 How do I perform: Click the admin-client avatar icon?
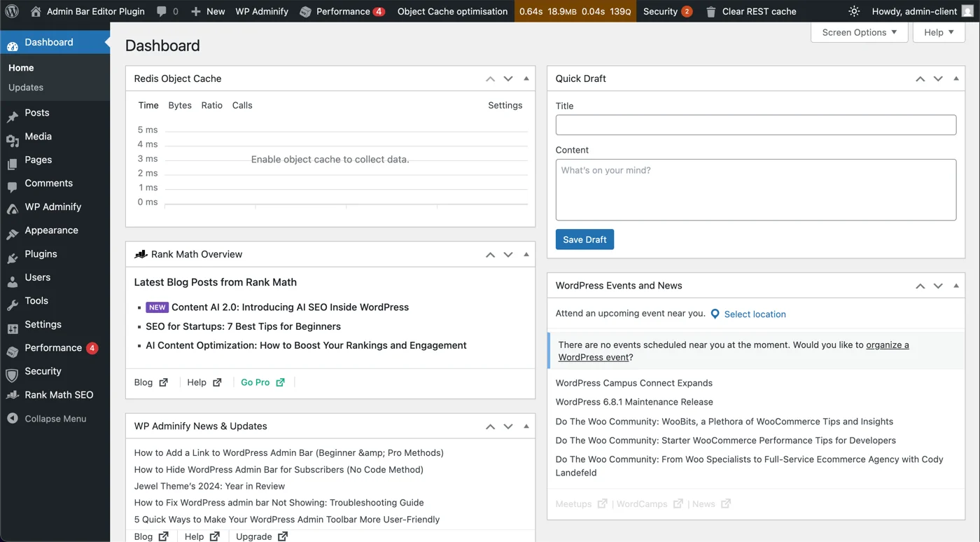967,11
